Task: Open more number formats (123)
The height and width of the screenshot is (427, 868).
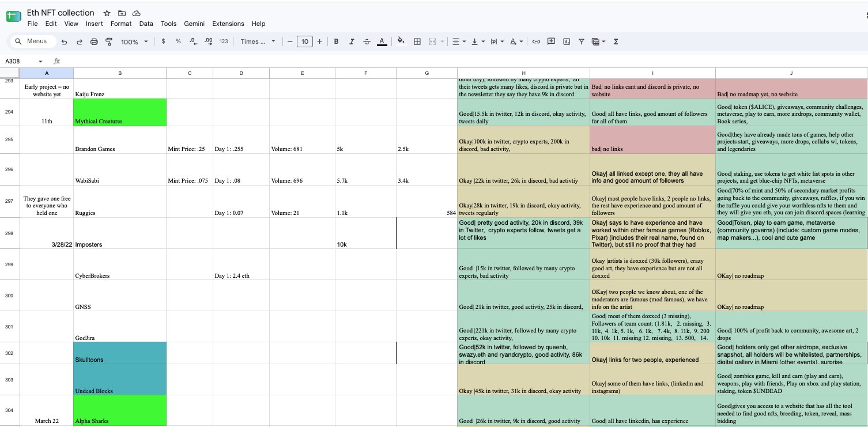Action: coord(224,41)
